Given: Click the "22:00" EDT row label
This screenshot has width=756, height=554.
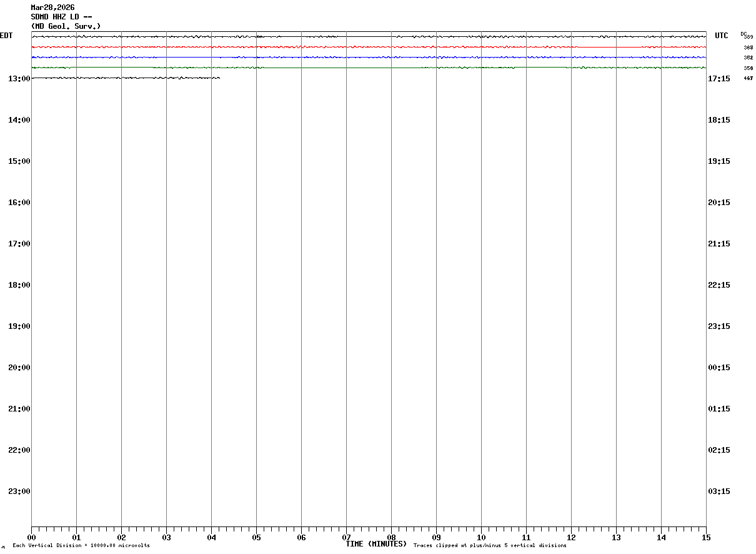Looking at the screenshot, I should pyautogui.click(x=19, y=450).
